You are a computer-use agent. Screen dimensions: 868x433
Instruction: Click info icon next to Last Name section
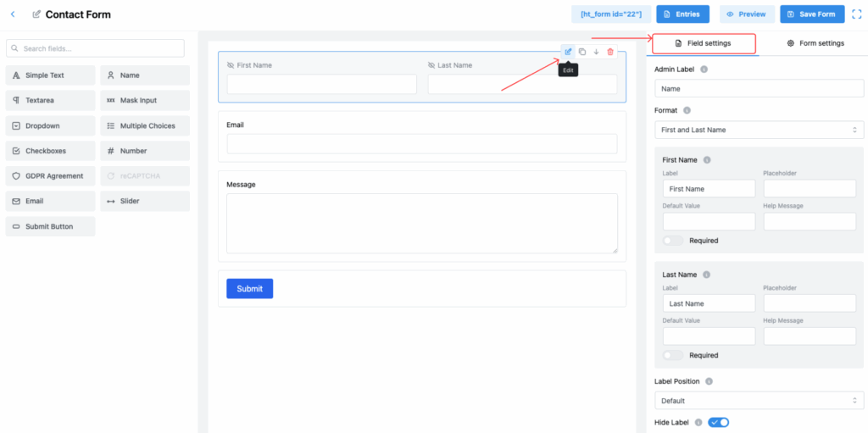pyautogui.click(x=706, y=275)
